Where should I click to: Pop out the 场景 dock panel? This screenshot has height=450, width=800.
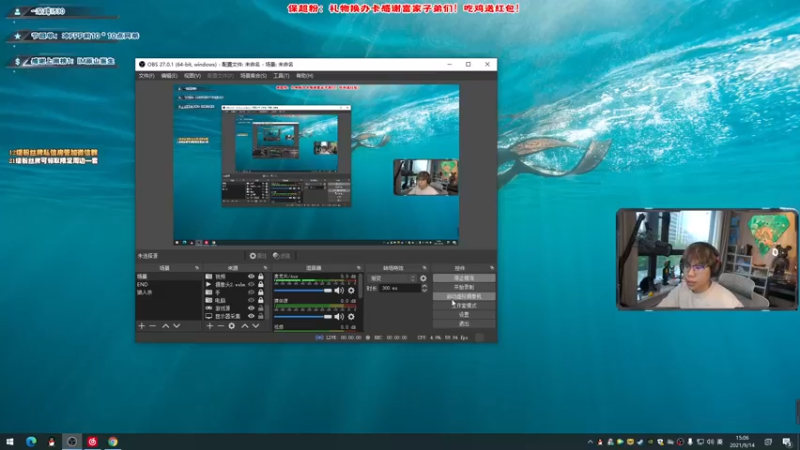[197, 268]
